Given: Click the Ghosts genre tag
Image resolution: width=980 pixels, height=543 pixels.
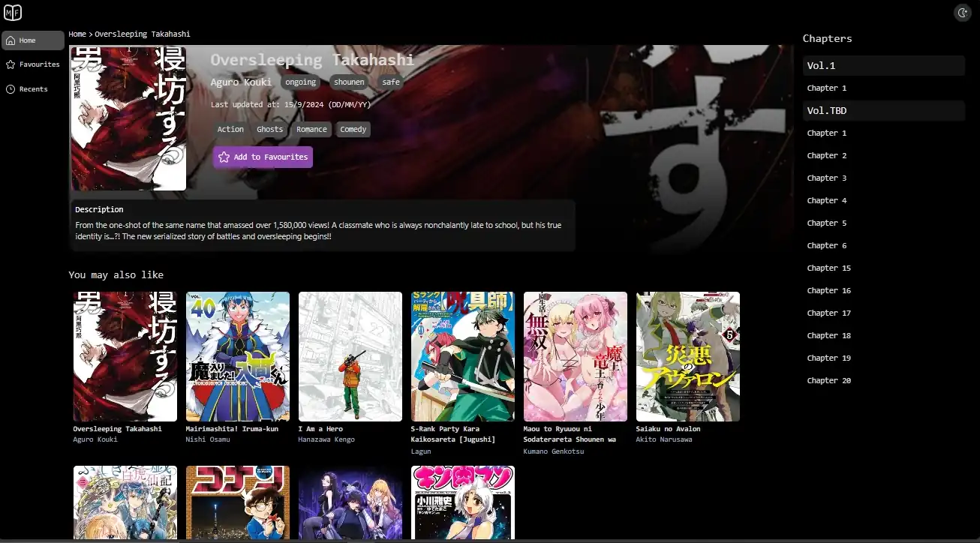Looking at the screenshot, I should (270, 129).
